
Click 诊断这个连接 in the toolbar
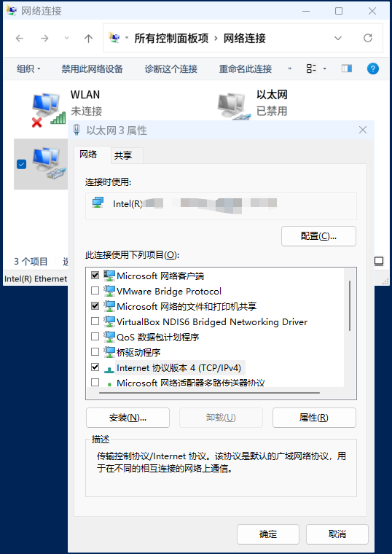(171, 69)
